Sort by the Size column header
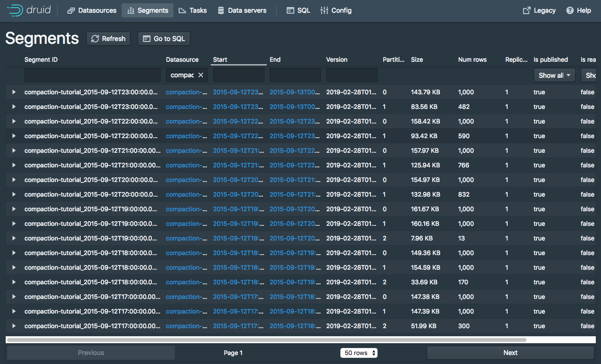This screenshot has width=601, height=364. (x=417, y=59)
